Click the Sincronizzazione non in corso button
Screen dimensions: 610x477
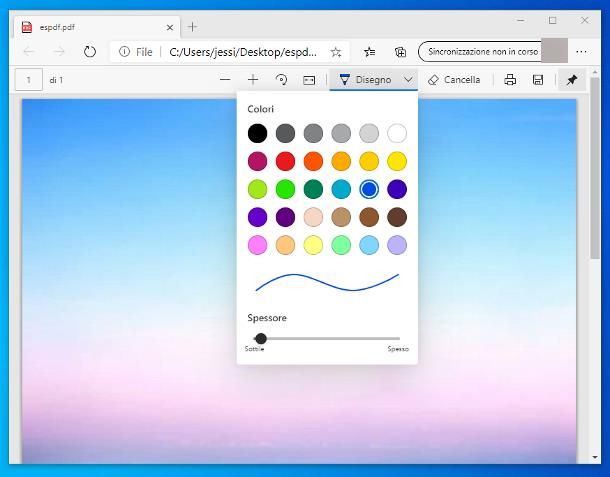(x=480, y=52)
